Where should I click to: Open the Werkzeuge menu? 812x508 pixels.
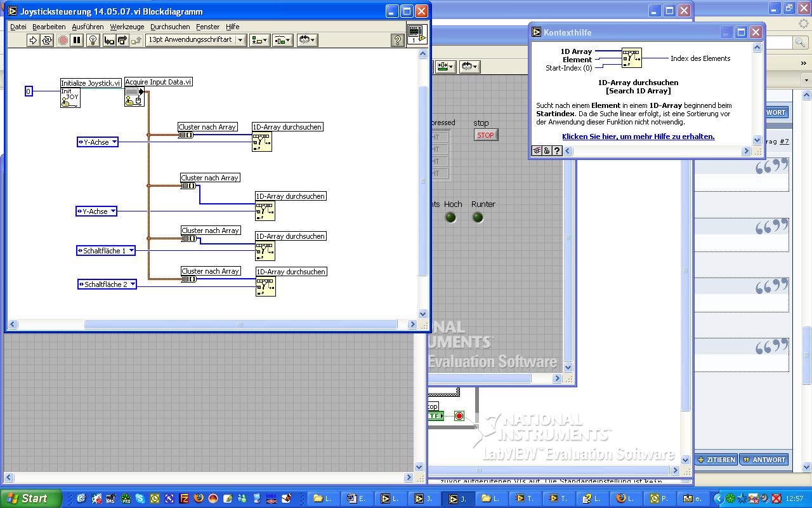(127, 27)
